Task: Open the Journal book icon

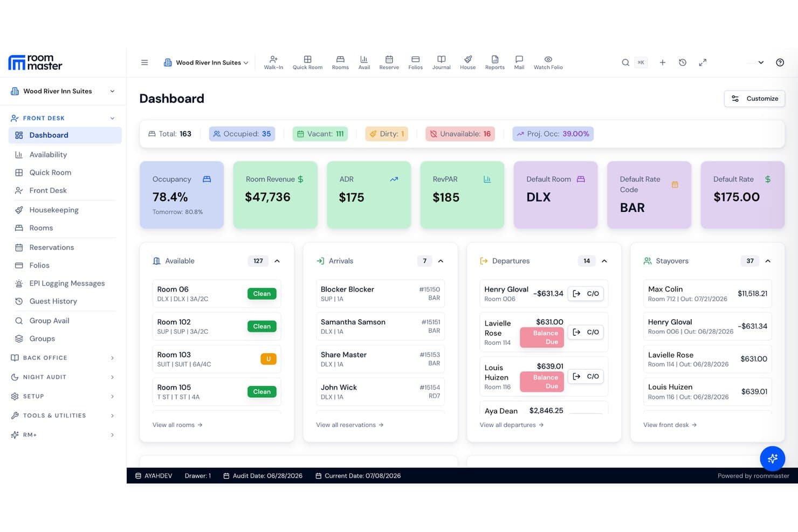Action: (x=441, y=63)
